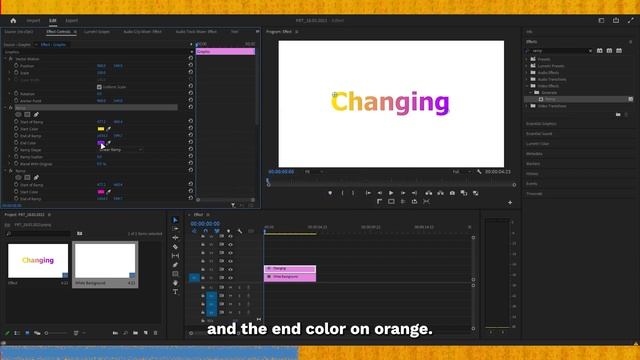Click Play button in program monitor

(x=391, y=193)
